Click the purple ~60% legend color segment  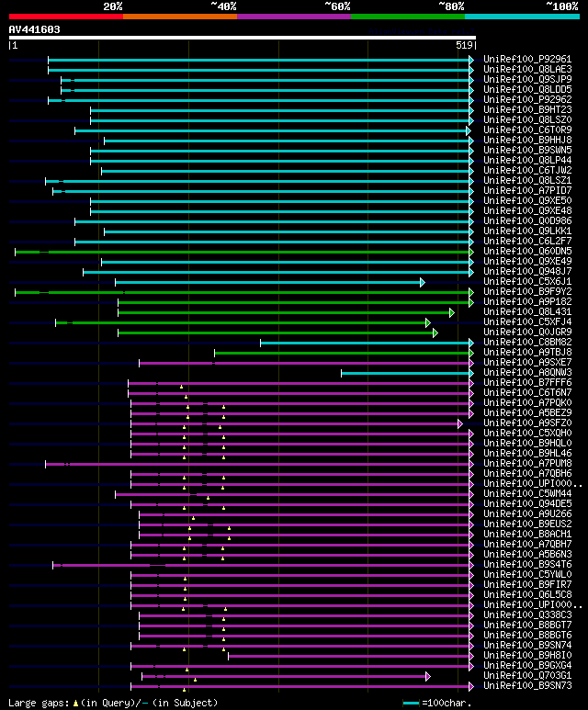[294, 17]
